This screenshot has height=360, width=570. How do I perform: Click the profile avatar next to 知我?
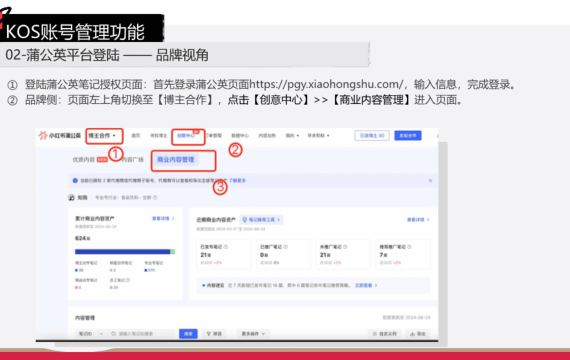point(71,197)
